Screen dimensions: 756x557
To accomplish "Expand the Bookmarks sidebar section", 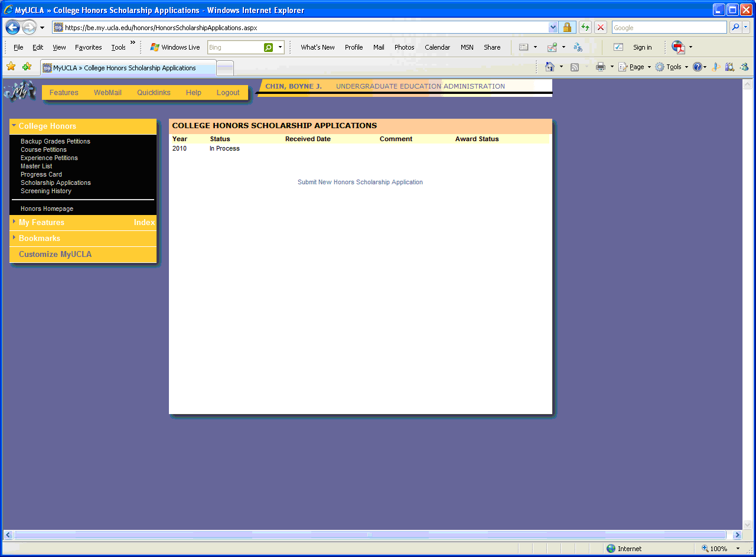I will tap(39, 239).
